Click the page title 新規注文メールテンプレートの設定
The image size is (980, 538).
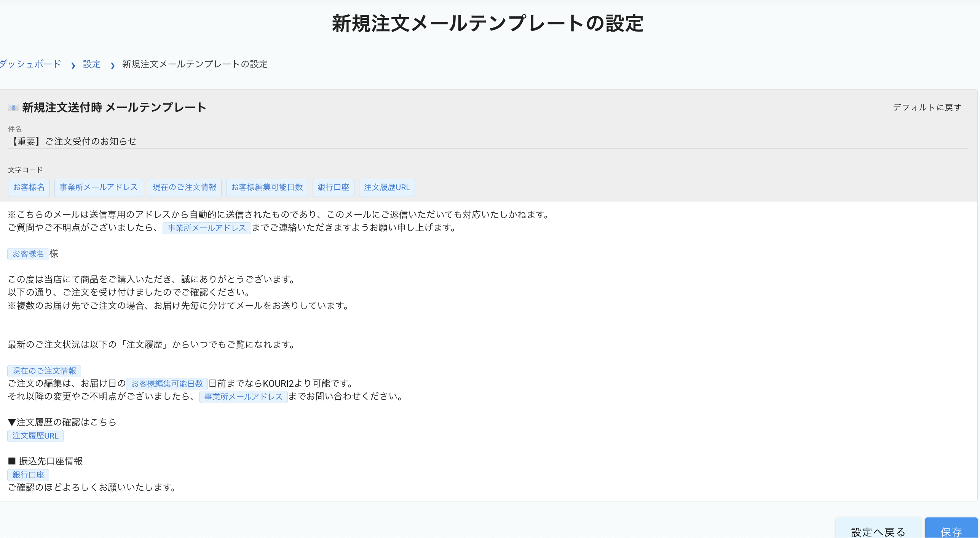(488, 24)
